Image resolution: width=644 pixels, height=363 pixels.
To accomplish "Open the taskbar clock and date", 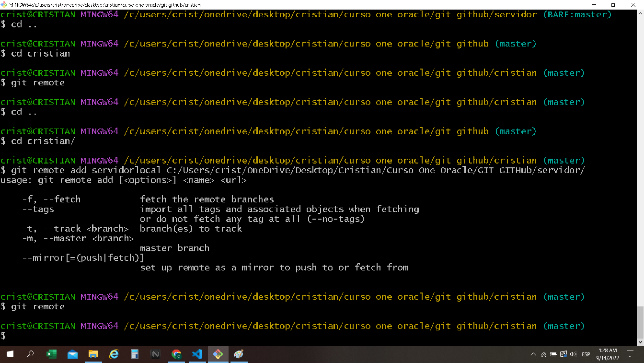I will point(607,354).
